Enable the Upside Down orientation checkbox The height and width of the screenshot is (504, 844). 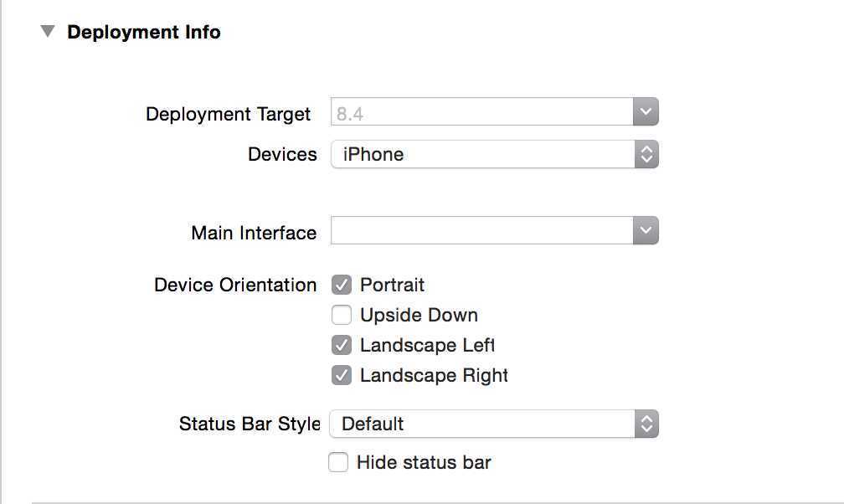pos(341,315)
